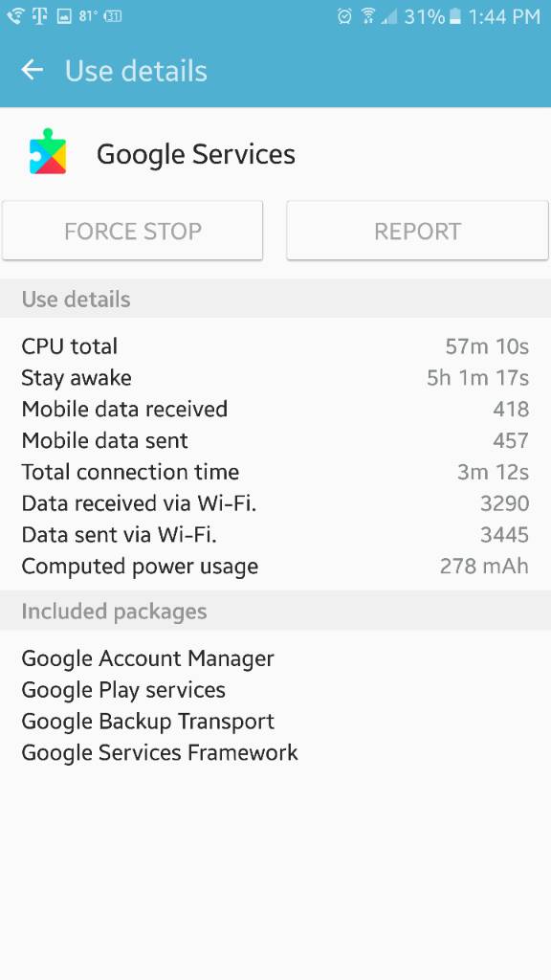This screenshot has height=980, width=551.
Task: Open Google Account Manager package
Action: tap(147, 658)
